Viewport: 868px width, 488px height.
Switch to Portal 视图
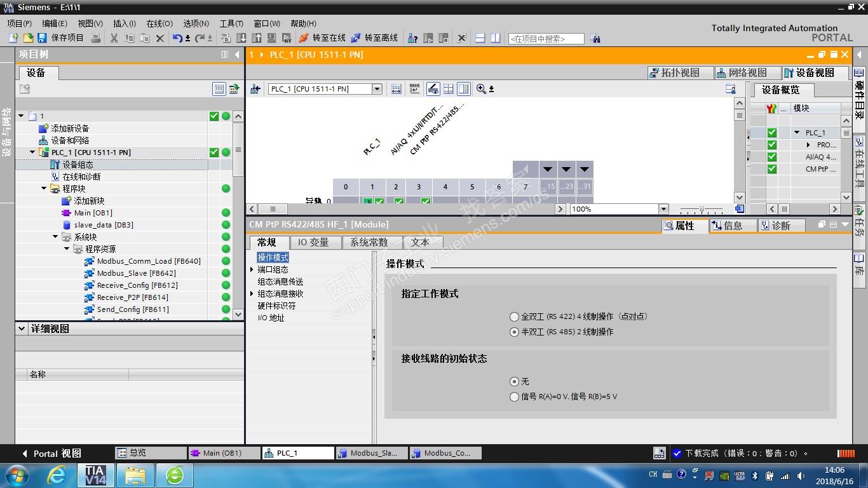pyautogui.click(x=51, y=453)
